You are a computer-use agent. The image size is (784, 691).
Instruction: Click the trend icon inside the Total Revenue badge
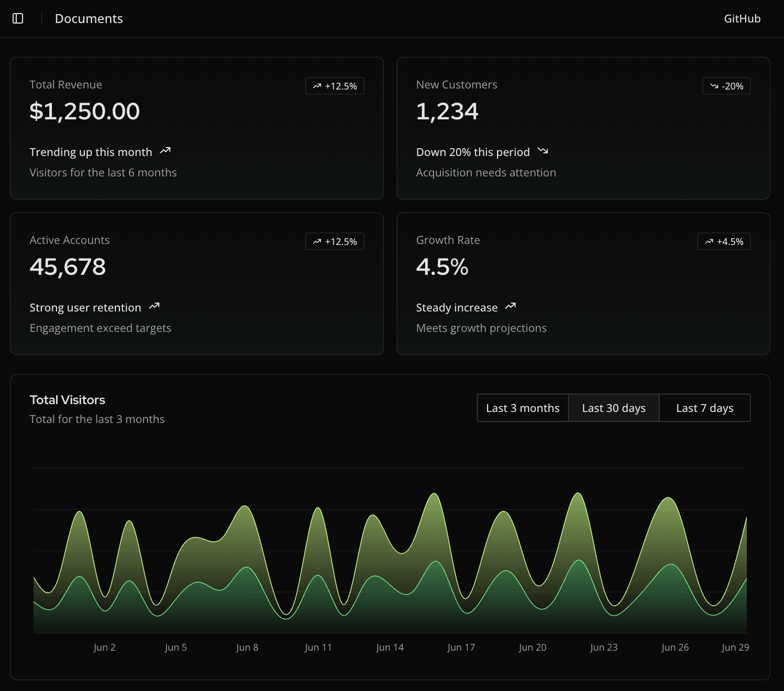[x=317, y=85]
